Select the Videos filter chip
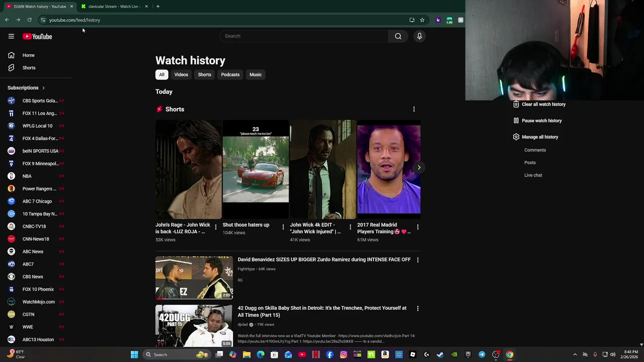Screen dimensions: 644x362 [x=181, y=74]
